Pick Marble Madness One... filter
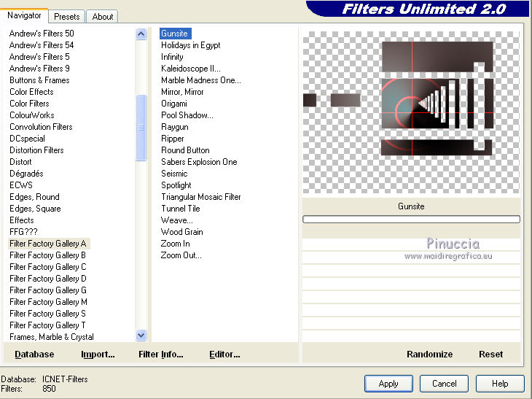Screen dimensions: 532x399 pyautogui.click(x=201, y=80)
